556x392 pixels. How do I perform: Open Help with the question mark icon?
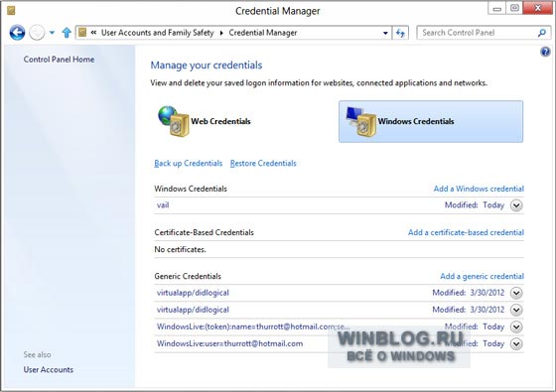[x=545, y=52]
